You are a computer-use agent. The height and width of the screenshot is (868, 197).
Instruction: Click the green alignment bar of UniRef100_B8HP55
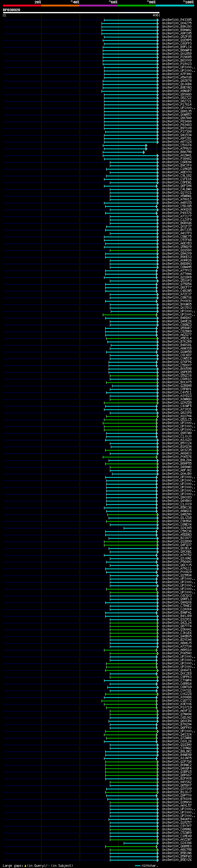pos(132,464)
